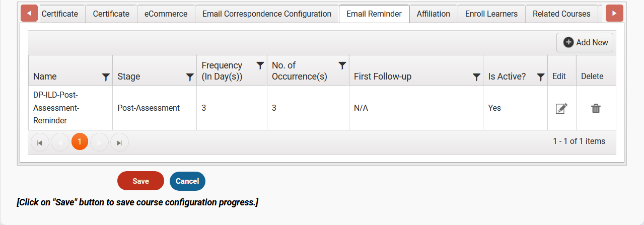The image size is (644, 225).
Task: Open filter for the Stage column
Action: (x=190, y=77)
